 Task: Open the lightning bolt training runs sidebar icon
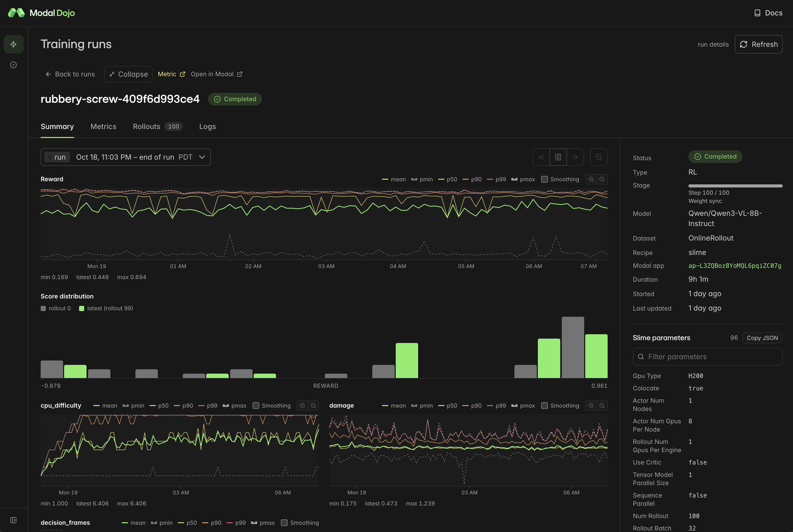coord(14,45)
